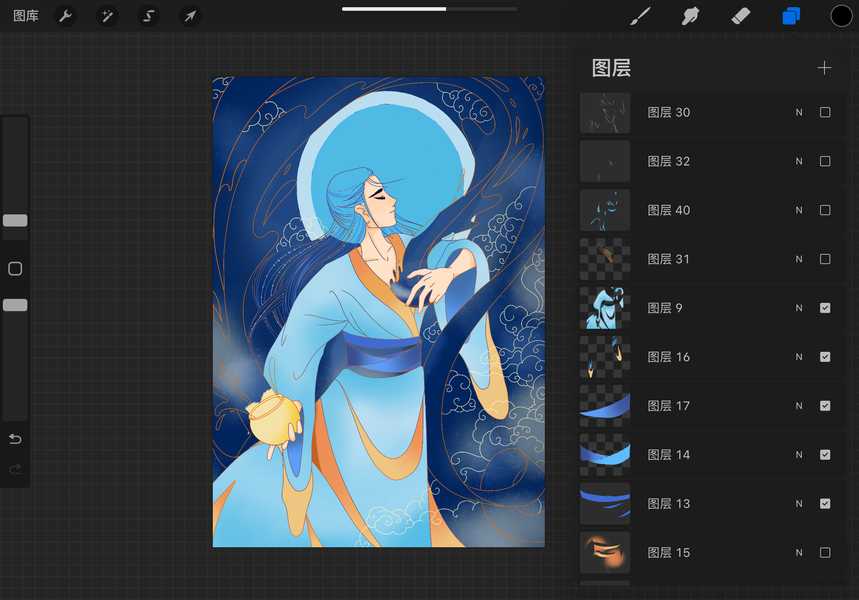Select the 图层 14 thumbnail
This screenshot has height=600, width=859.
[605, 454]
